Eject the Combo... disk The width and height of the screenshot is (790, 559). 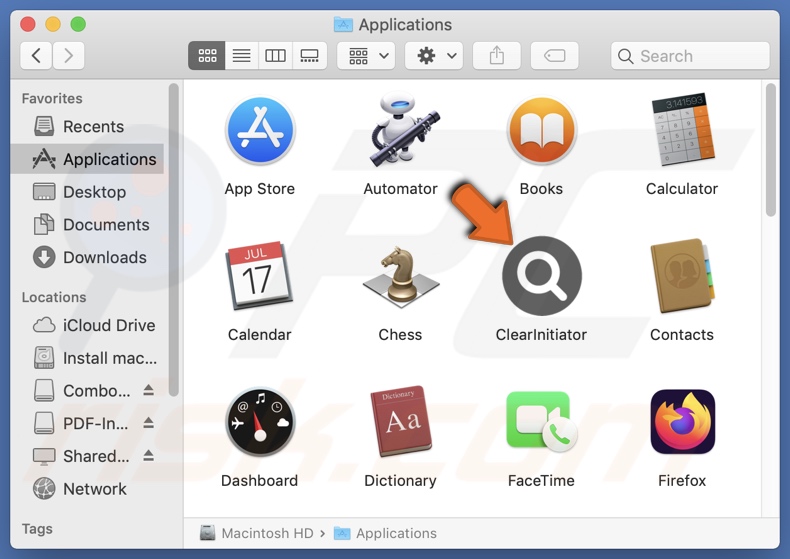148,390
